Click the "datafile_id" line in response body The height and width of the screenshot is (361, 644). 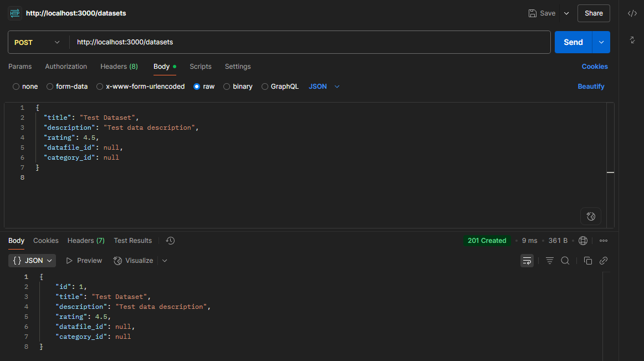click(95, 327)
